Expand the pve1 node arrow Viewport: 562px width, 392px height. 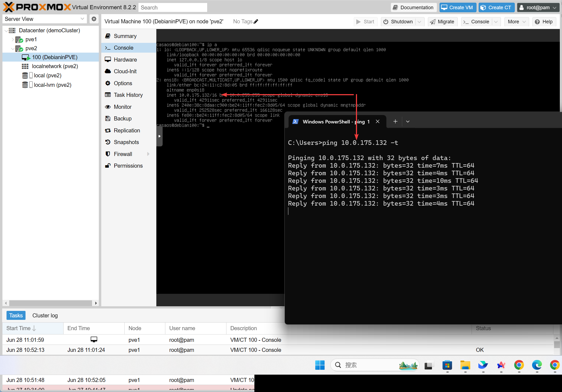click(x=12, y=40)
